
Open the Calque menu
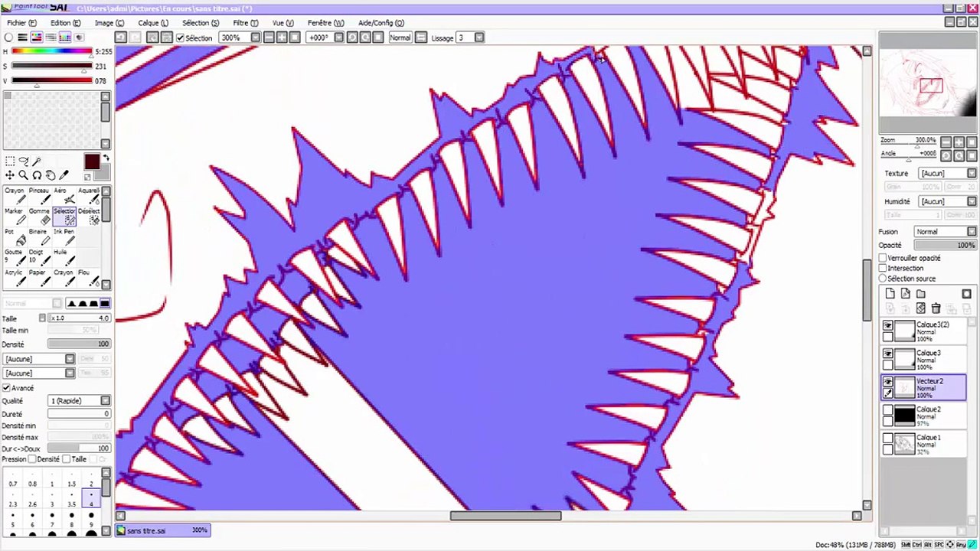point(152,23)
